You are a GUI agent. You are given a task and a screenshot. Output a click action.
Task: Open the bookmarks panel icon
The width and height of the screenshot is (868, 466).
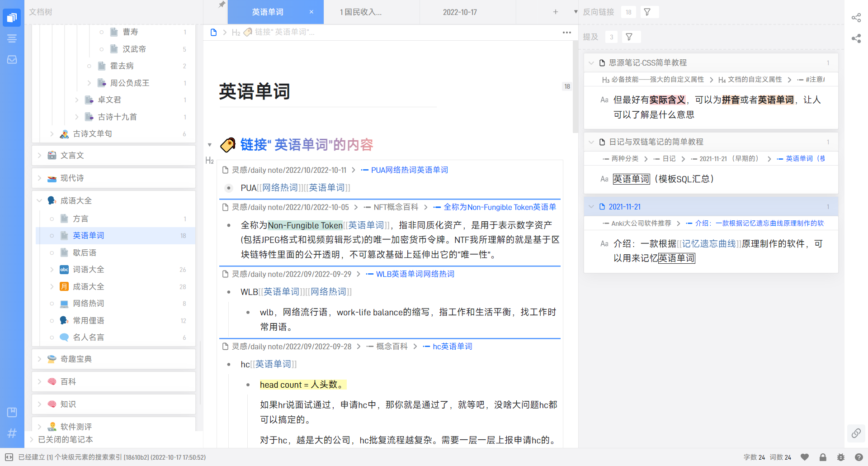coord(12,412)
